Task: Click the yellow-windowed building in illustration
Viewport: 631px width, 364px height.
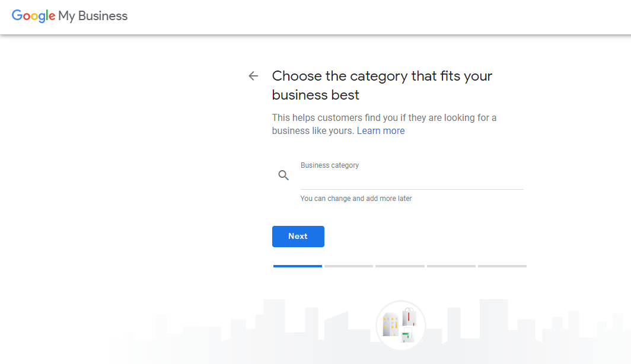Action: (x=390, y=324)
